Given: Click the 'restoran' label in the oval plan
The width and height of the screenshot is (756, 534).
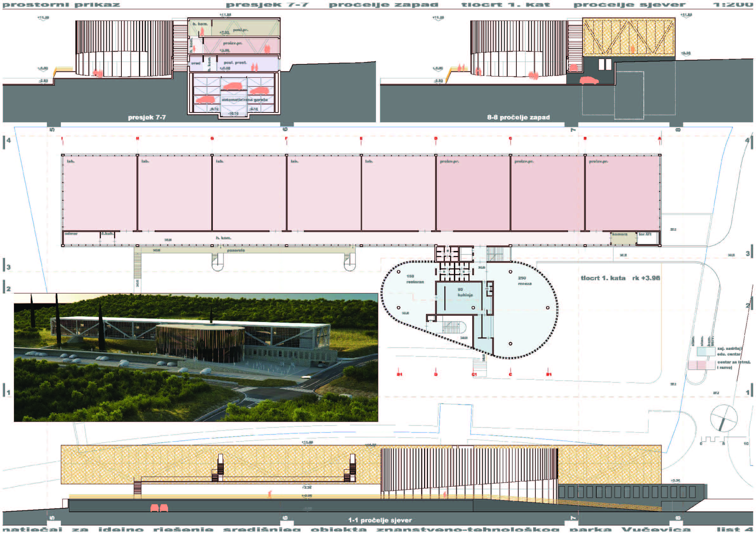Looking at the screenshot, I should point(415,282).
